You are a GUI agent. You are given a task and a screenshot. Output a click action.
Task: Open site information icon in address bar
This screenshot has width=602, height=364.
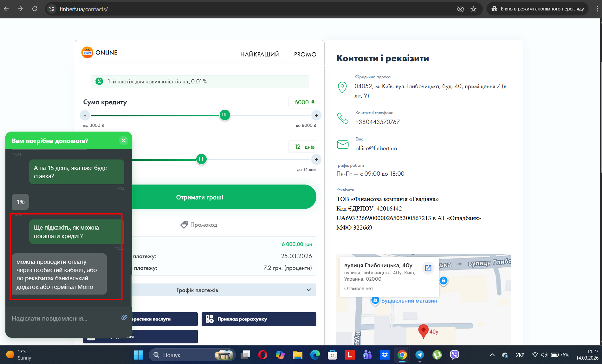point(52,9)
